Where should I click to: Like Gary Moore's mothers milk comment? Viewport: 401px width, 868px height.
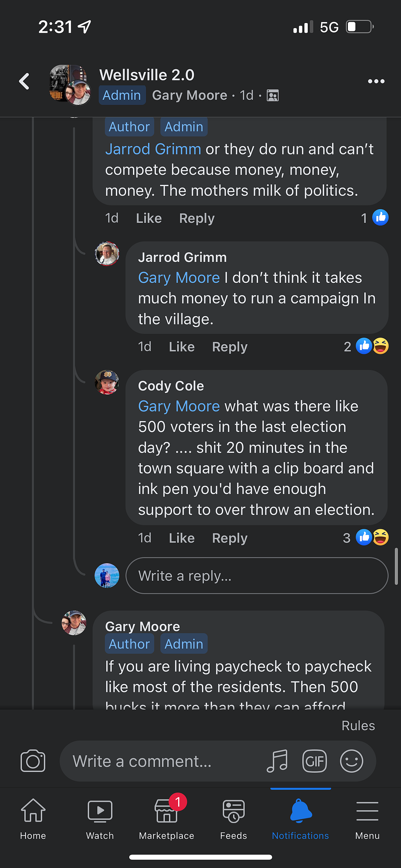(x=149, y=218)
